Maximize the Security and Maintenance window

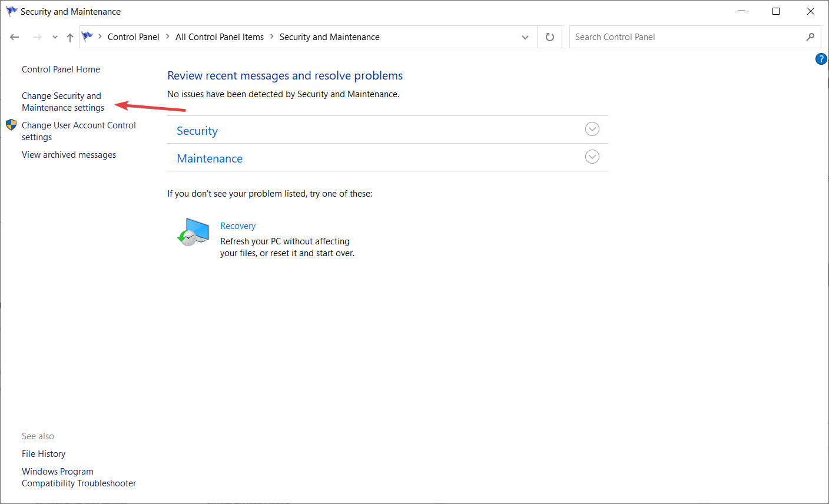click(776, 11)
